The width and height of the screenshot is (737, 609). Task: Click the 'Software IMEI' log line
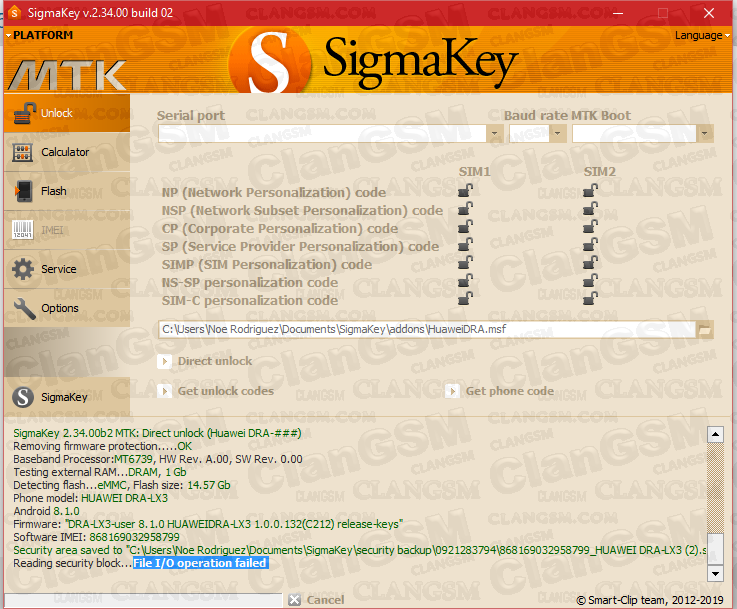click(x=96, y=537)
